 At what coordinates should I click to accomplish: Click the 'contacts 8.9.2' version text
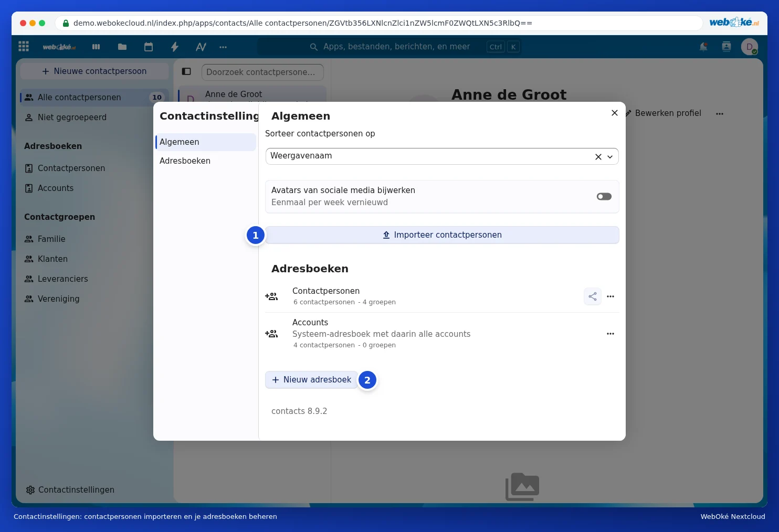(x=299, y=411)
